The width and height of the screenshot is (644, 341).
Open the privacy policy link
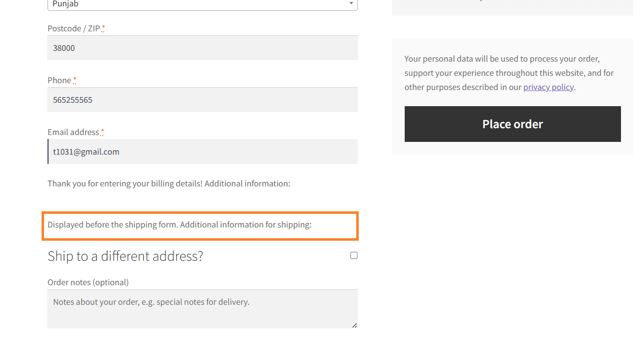(x=548, y=87)
